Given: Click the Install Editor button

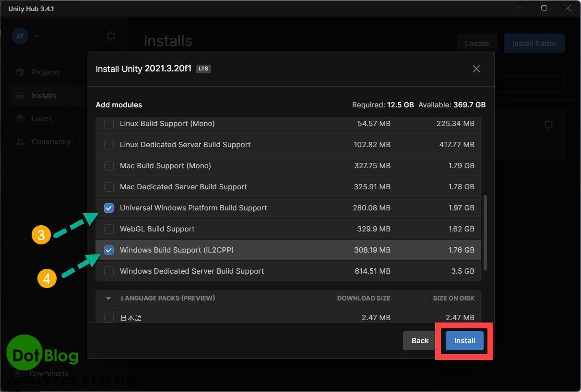Looking at the screenshot, I should [534, 43].
